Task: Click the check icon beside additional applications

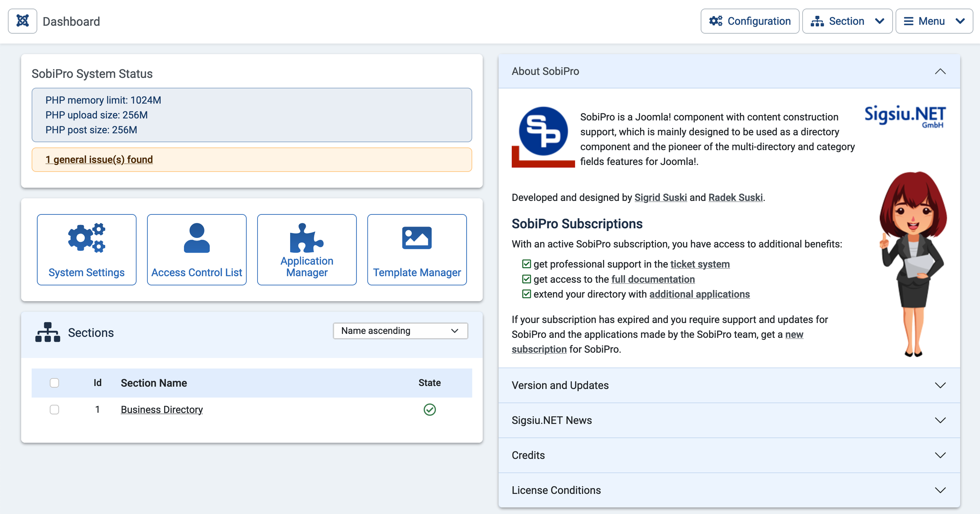Action: click(x=526, y=294)
